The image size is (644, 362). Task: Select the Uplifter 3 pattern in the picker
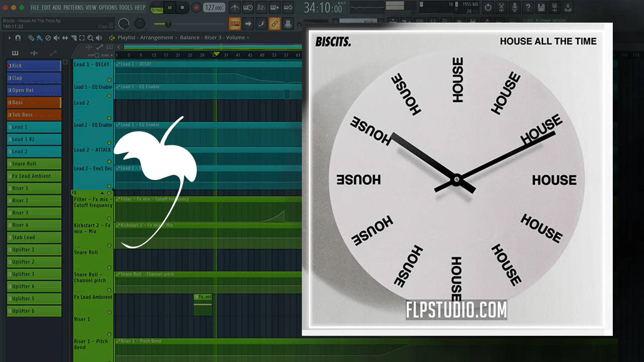click(x=34, y=274)
